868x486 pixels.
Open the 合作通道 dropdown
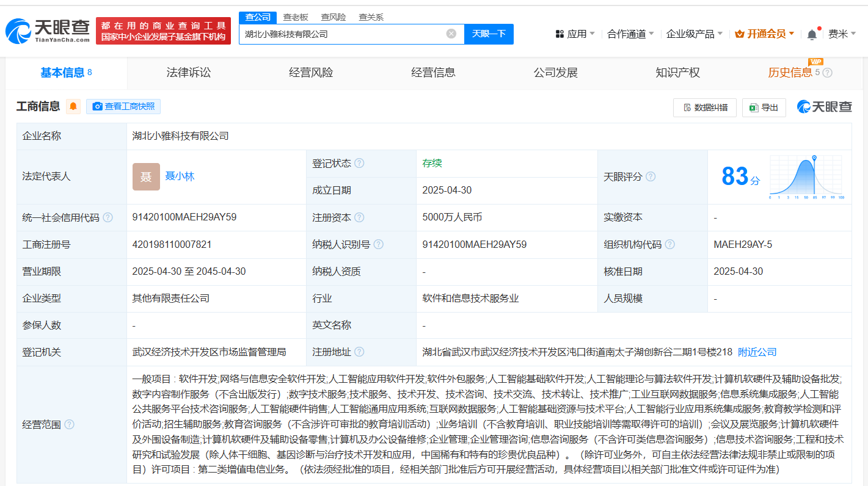[630, 34]
